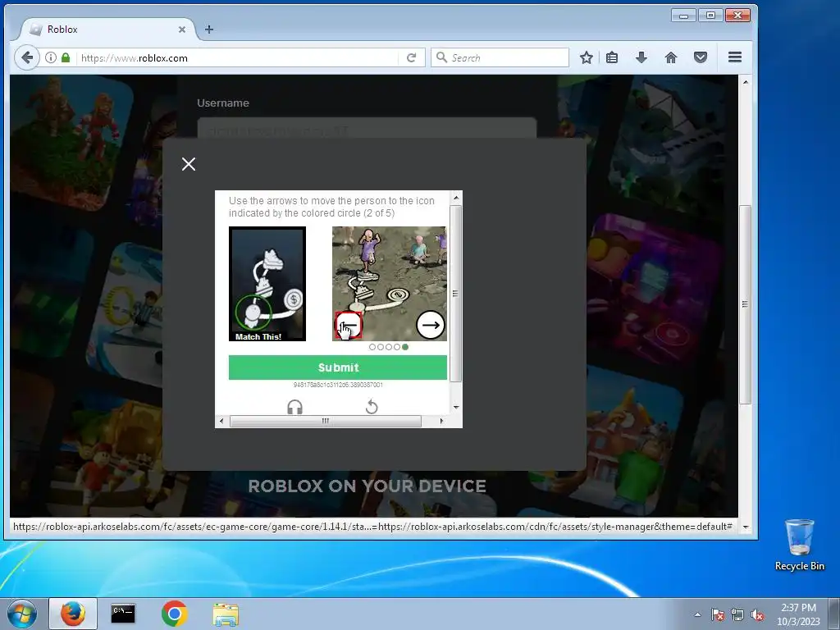Open the Firefox hamburger menu
The height and width of the screenshot is (630, 840).
tap(735, 57)
